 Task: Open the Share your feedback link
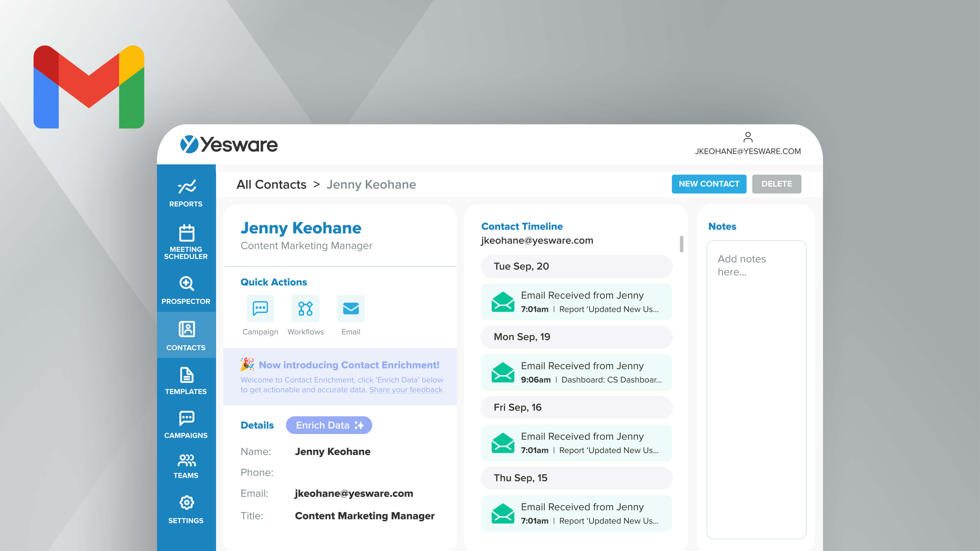coord(405,389)
